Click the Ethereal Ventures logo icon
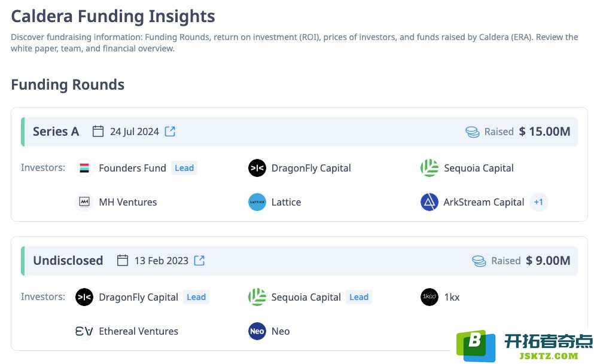The height and width of the screenshot is (364, 600). [84, 331]
